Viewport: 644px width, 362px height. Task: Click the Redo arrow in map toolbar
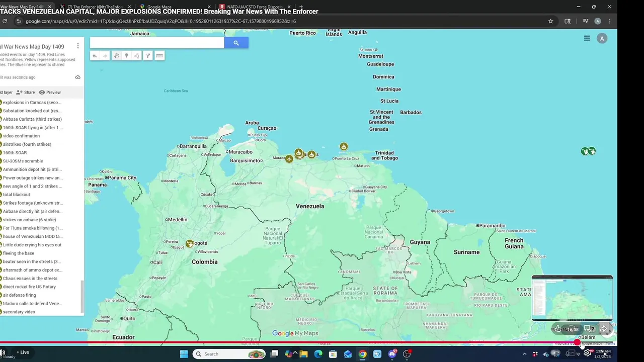105,56
